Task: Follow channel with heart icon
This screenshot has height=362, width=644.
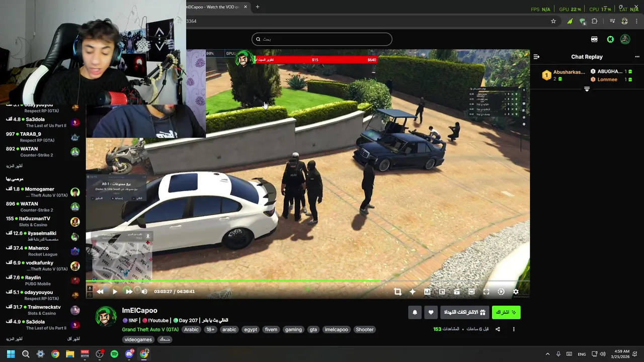Action: coord(431,312)
